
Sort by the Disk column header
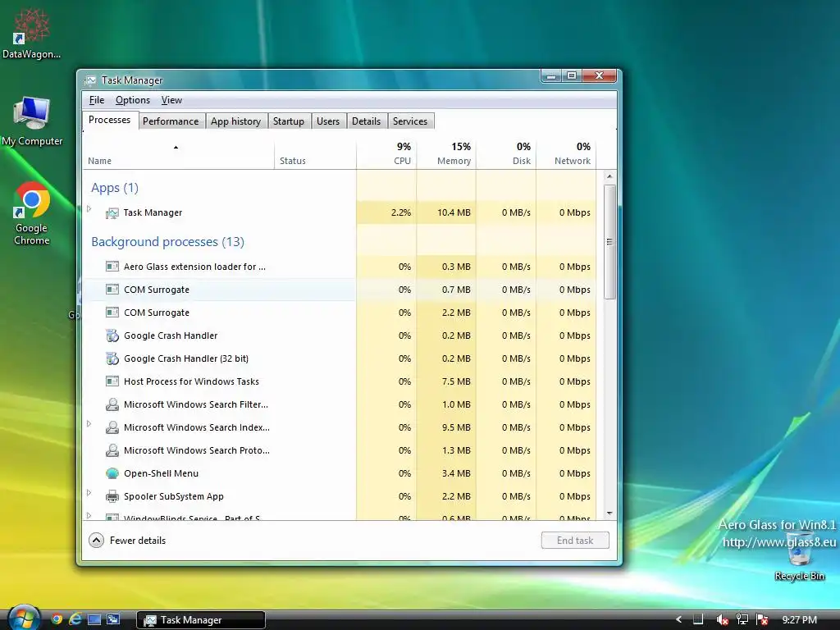pyautogui.click(x=505, y=154)
